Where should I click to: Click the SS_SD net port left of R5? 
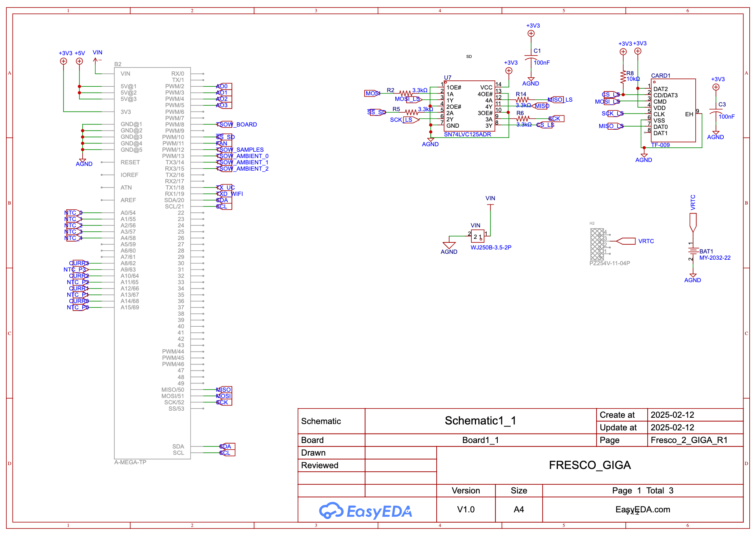(x=378, y=112)
